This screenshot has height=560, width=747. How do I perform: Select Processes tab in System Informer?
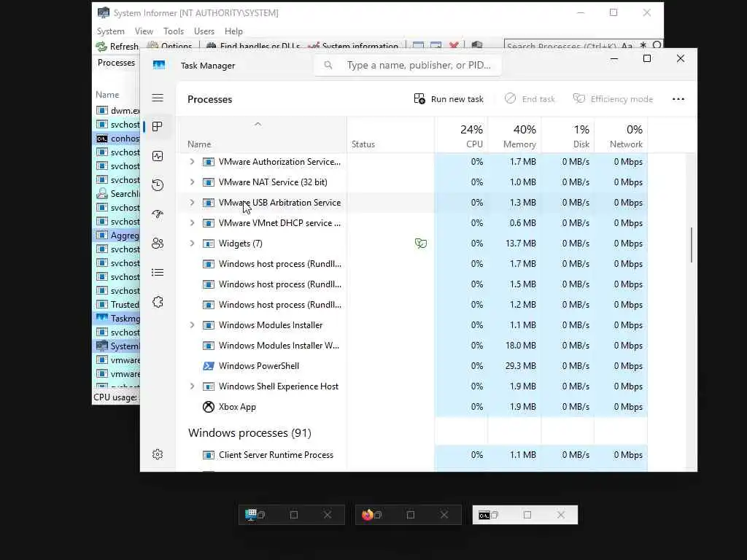coord(116,63)
